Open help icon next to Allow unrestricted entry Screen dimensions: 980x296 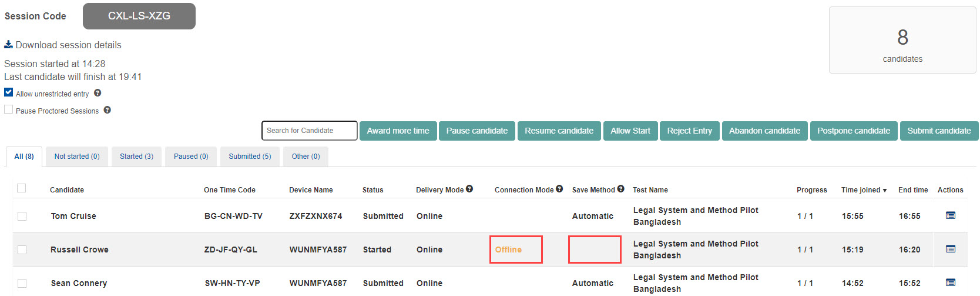click(x=98, y=93)
